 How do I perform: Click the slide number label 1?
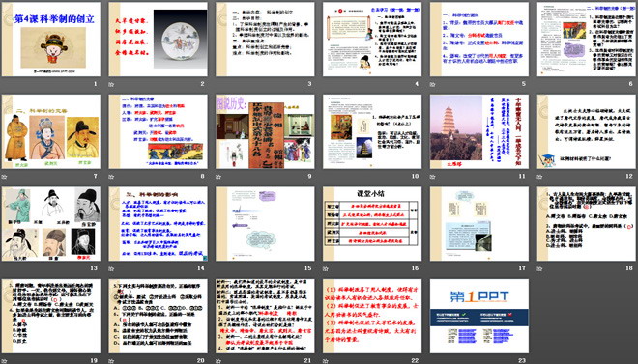[x=95, y=84]
